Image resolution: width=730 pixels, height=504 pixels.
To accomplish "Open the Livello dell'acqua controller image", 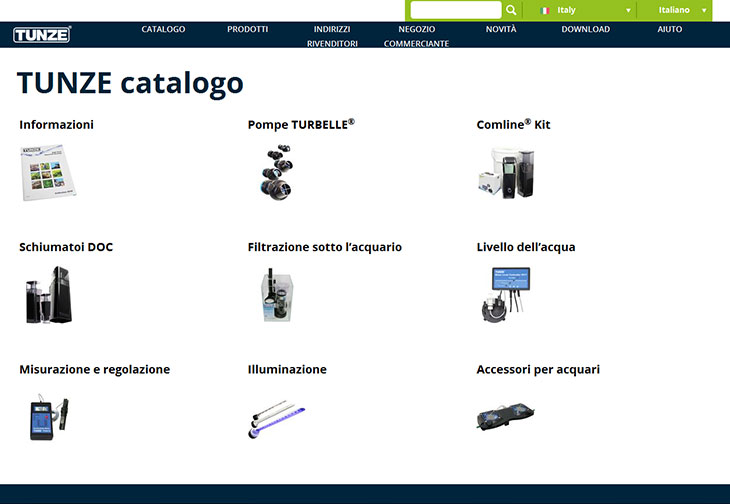I will (506, 295).
